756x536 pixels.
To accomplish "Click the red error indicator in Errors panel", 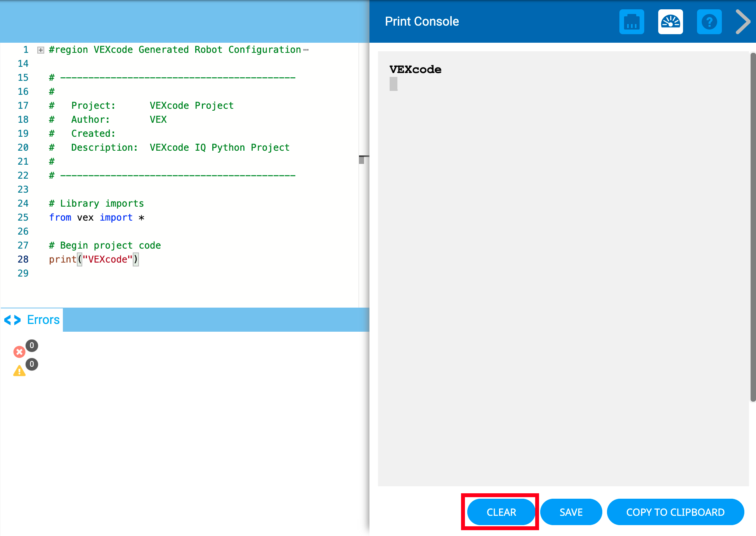I will [19, 352].
